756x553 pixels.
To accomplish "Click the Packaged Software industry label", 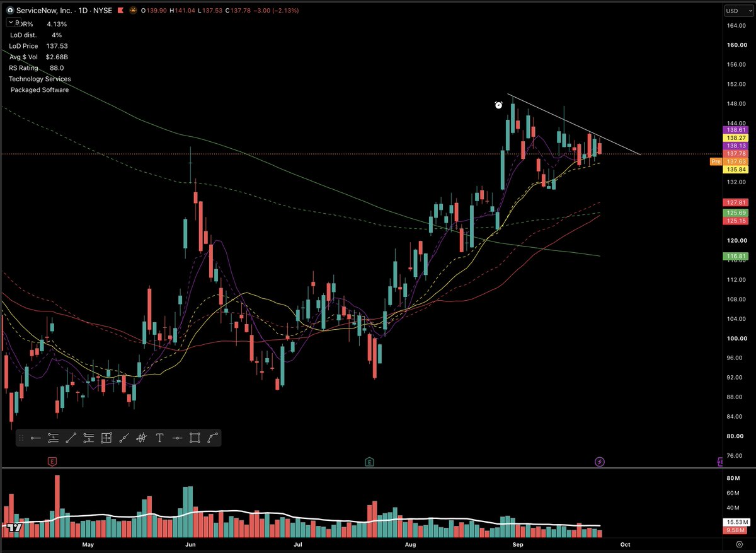I will pyautogui.click(x=40, y=90).
